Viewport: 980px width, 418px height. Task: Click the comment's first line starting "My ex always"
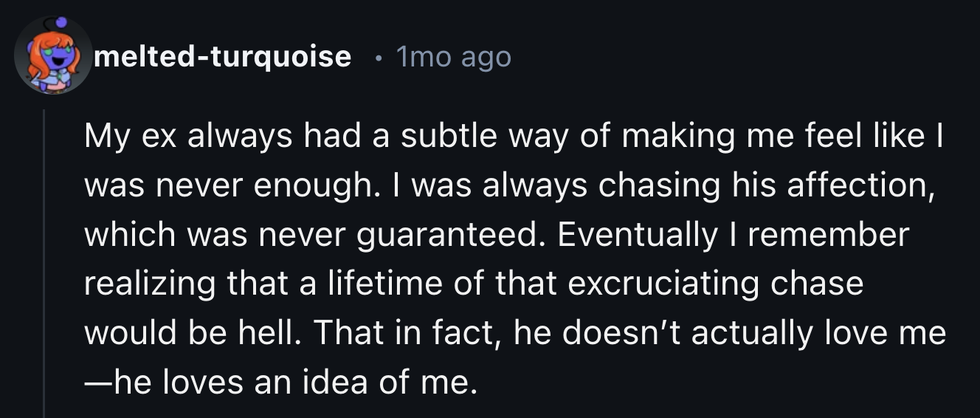(x=514, y=136)
